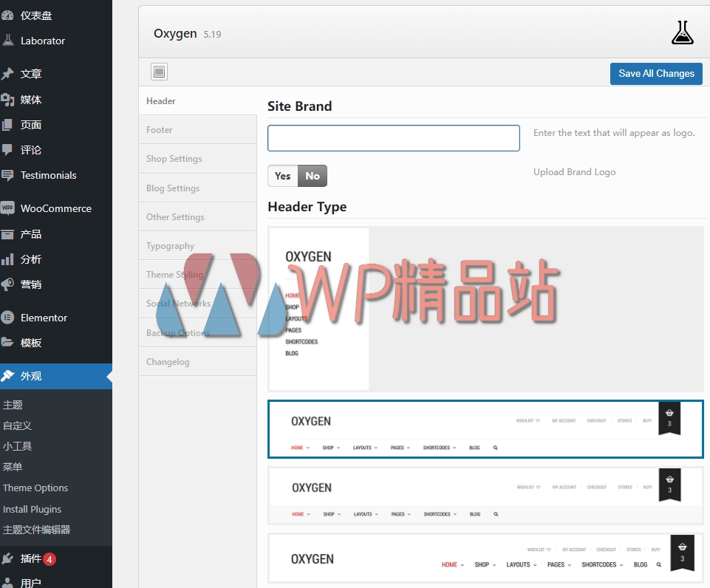Image resolution: width=710 pixels, height=588 pixels.
Task: Open Elementor via its sidebar icon
Action: [x=8, y=318]
